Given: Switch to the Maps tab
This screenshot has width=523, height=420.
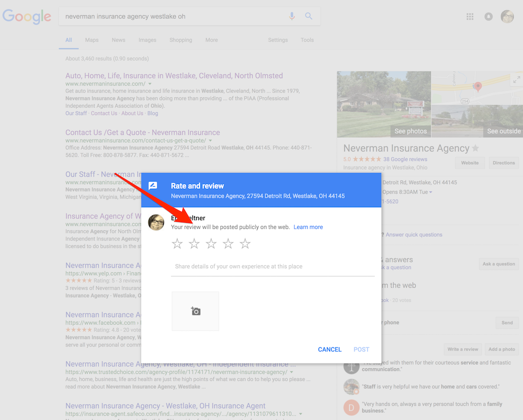Looking at the screenshot, I should 92,40.
